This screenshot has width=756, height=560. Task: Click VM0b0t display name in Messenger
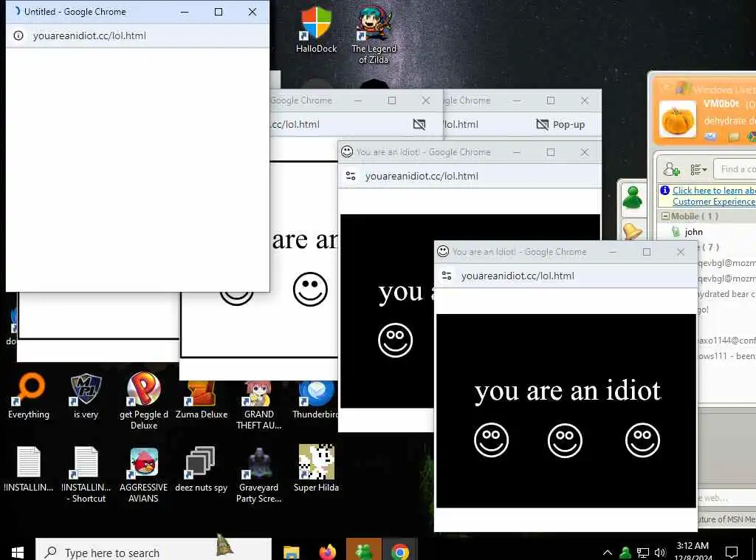tap(721, 103)
